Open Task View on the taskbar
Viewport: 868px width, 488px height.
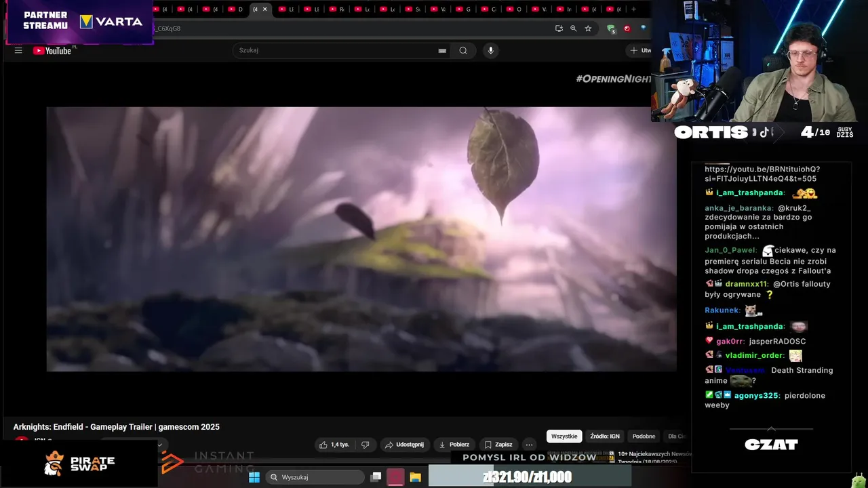(376, 477)
